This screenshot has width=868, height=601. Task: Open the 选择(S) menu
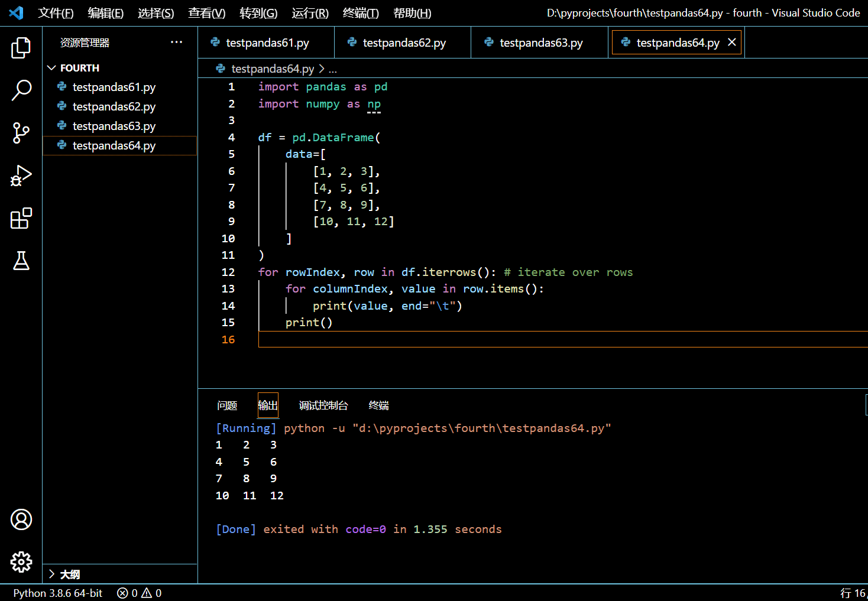tap(156, 13)
